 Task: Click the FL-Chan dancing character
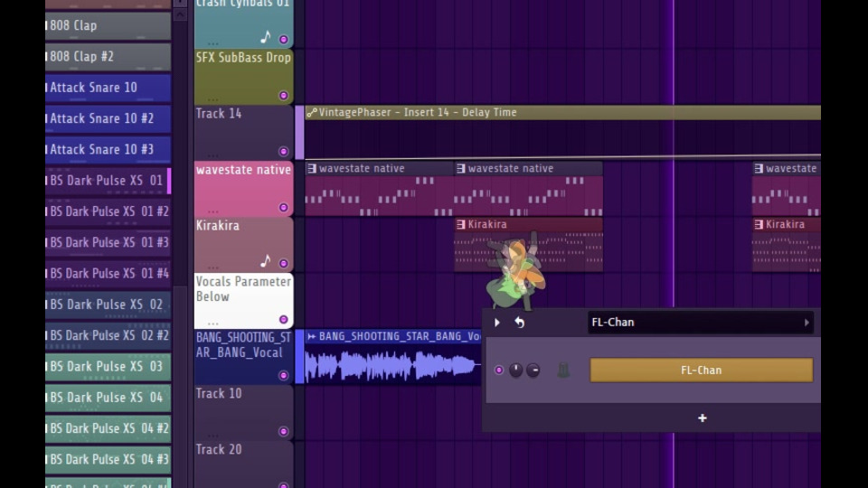[x=514, y=272]
